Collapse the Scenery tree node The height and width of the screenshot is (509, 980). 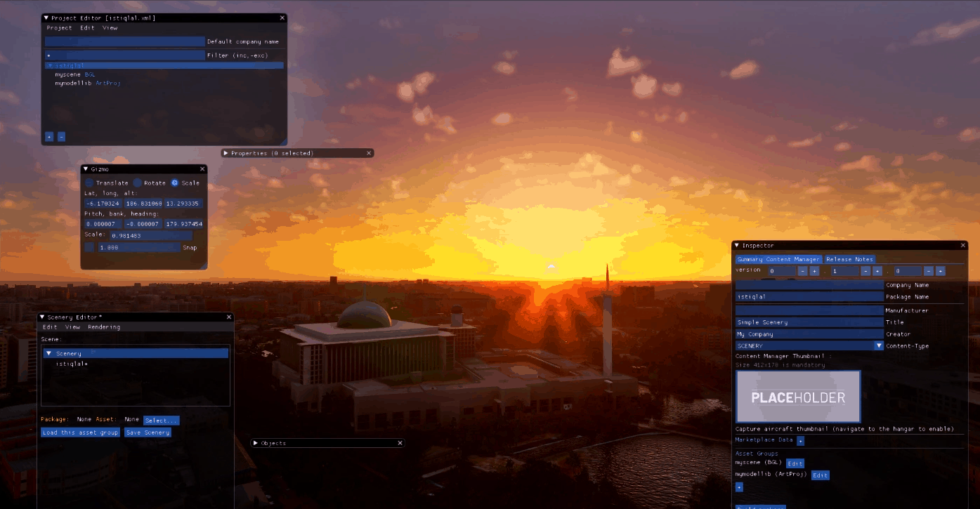tap(48, 354)
